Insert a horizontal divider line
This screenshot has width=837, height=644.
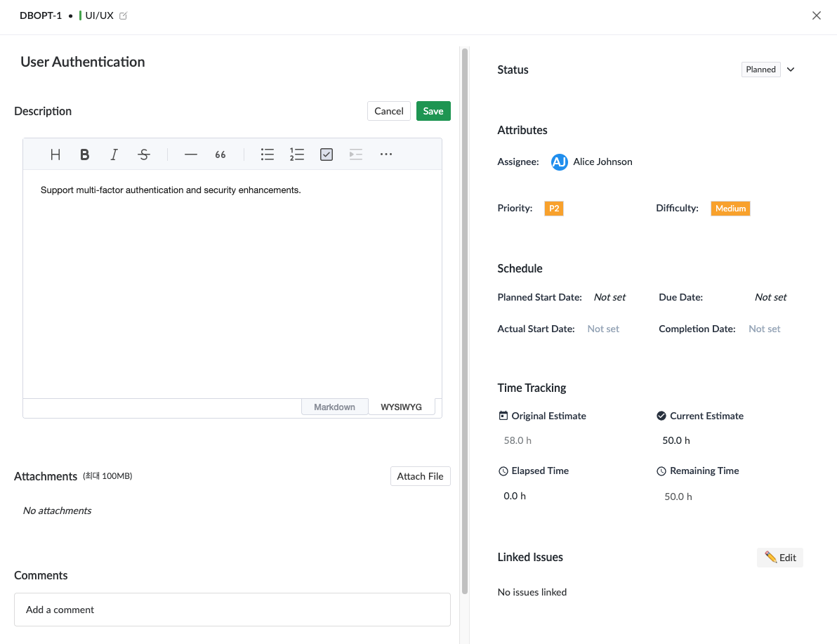point(190,154)
